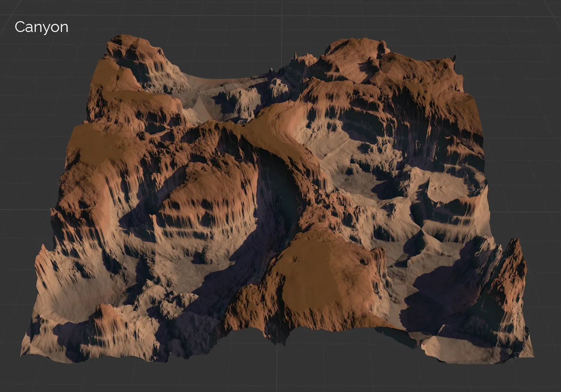This screenshot has height=392, width=561.
Task: Click the ridge line along the top of mesh
Action: pos(347,50)
